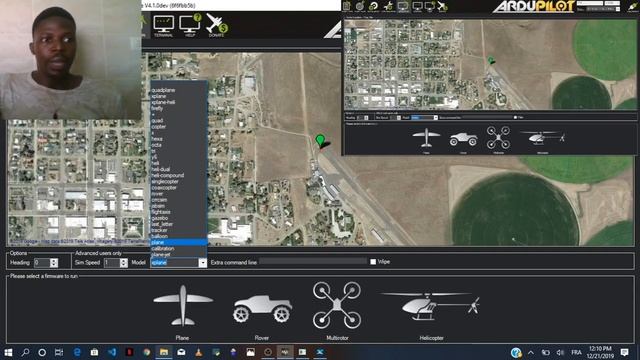The width and height of the screenshot is (640, 360).
Task: Click Extra command line text field
Action: (313, 262)
